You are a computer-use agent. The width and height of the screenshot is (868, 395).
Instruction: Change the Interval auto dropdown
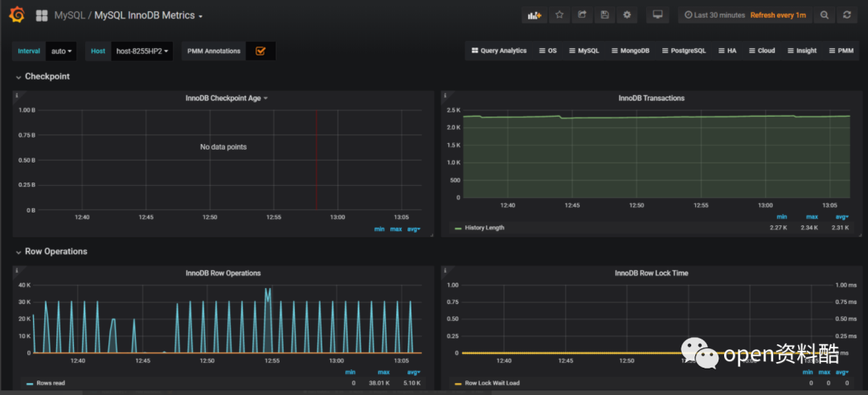point(61,51)
